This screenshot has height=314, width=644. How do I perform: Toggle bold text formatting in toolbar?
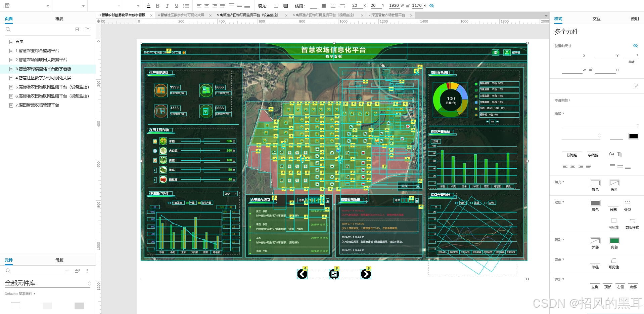click(x=158, y=6)
